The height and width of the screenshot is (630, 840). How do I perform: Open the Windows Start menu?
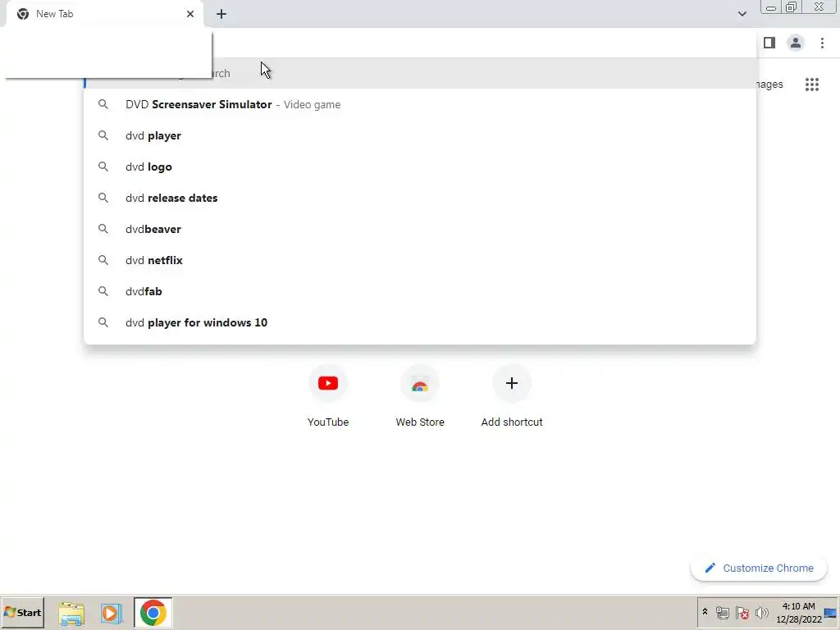tap(22, 612)
